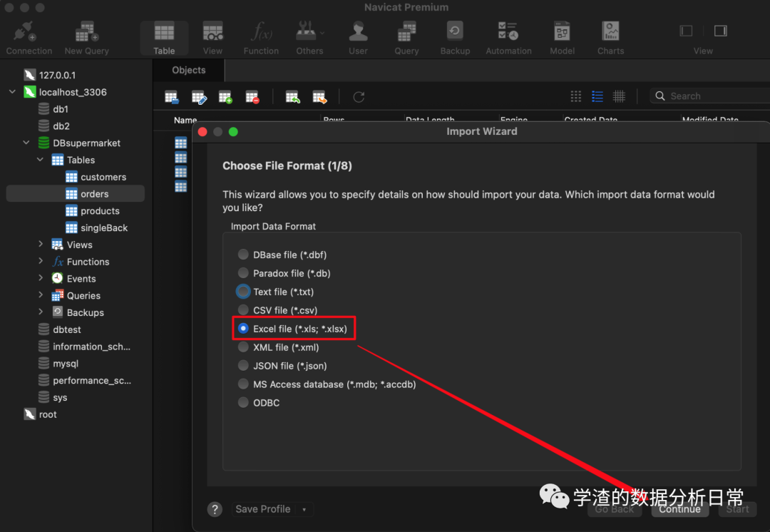Screen dimensions: 770x532
Task: Select the db2 database
Action: [53, 126]
